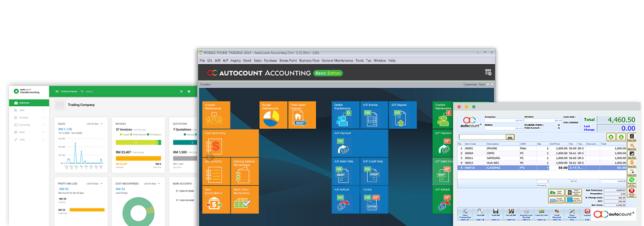644x226 pixels.
Task: Open Profit and Loss Last 30 days dropdown
Action: coord(94,183)
